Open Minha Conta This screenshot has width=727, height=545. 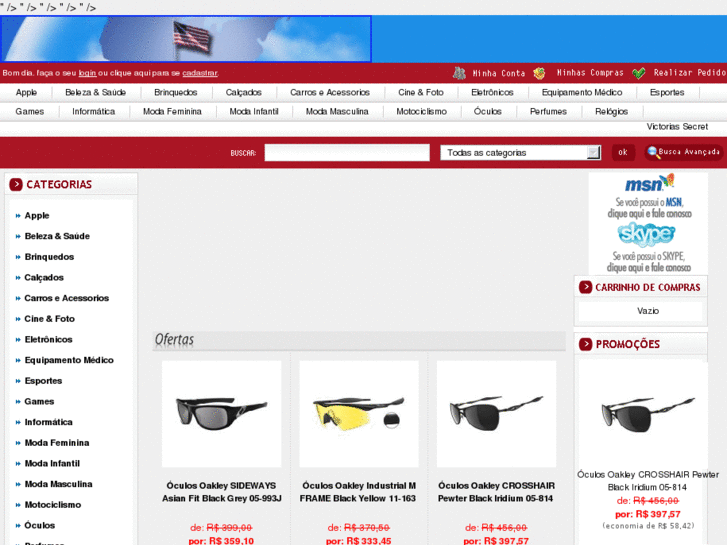[498, 73]
